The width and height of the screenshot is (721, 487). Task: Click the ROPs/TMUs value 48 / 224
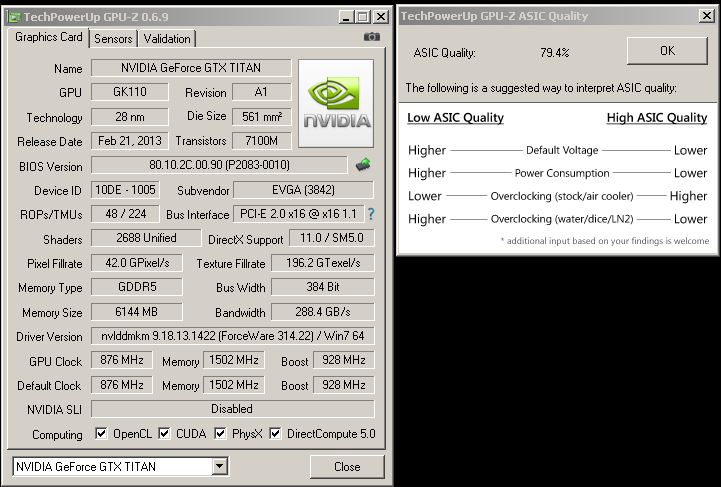coord(125,213)
